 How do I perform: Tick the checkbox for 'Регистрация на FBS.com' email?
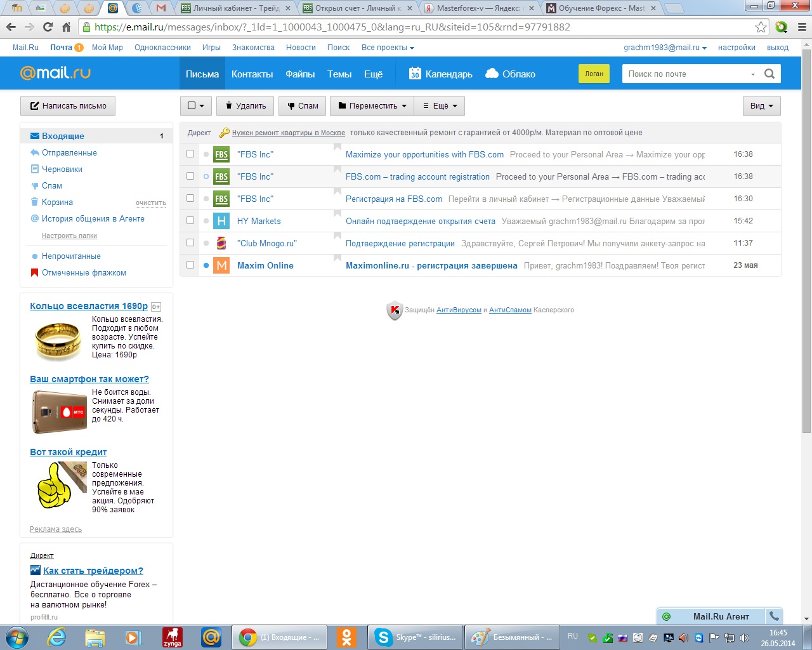[190, 198]
